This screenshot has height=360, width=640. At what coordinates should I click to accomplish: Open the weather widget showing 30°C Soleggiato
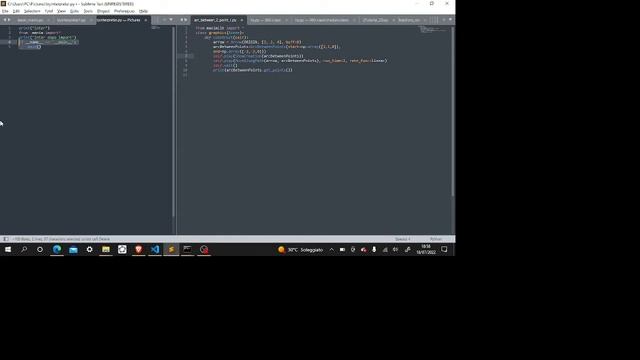300,249
